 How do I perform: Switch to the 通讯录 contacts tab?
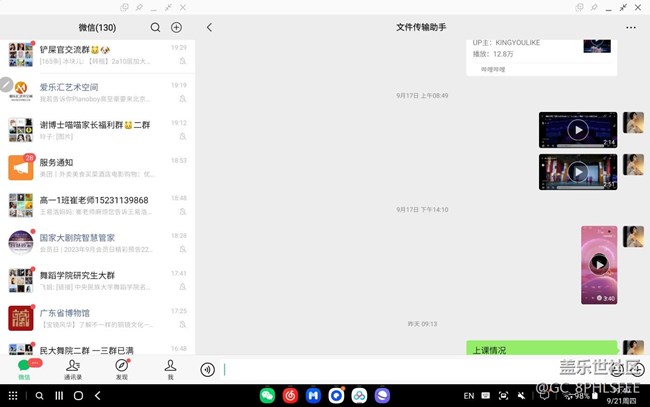(73, 369)
